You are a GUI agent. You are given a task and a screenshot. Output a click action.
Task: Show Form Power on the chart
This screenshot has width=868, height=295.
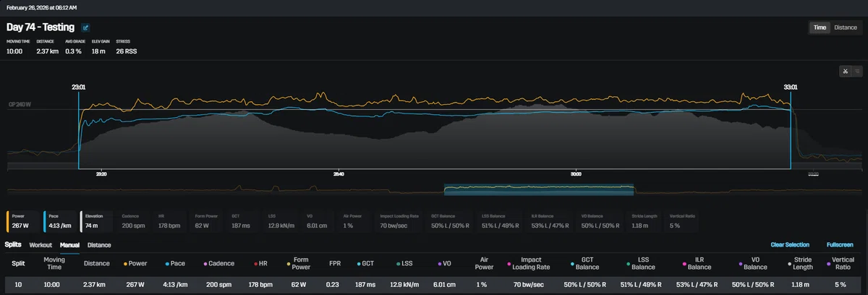(x=208, y=221)
